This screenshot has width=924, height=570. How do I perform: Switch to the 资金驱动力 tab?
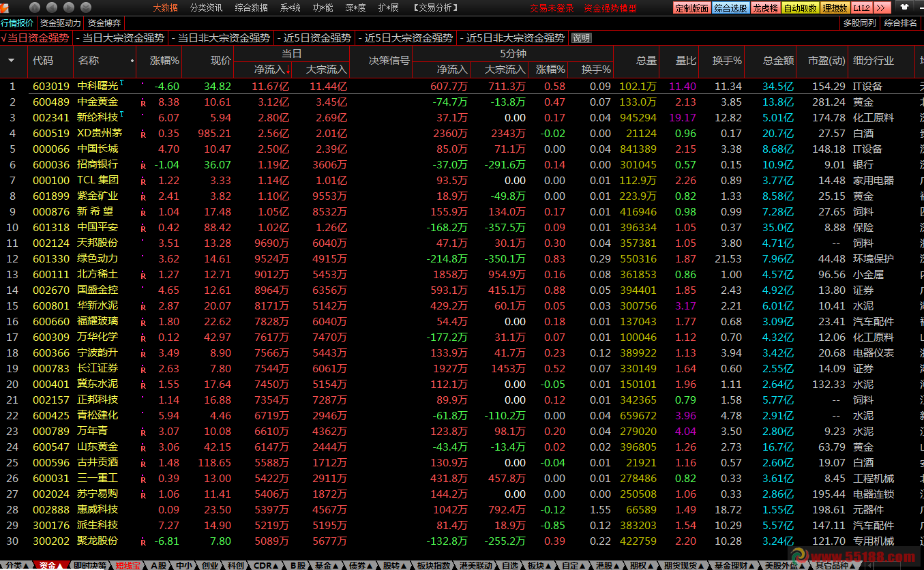61,22
